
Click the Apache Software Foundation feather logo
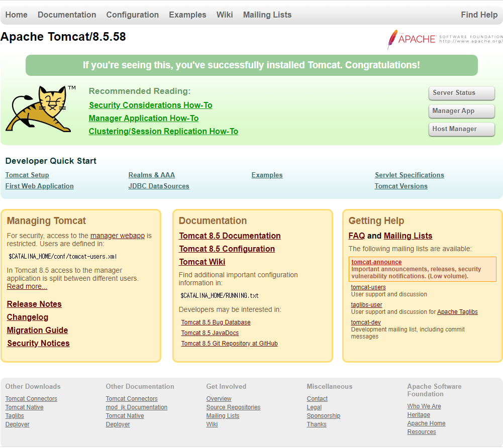(445, 39)
